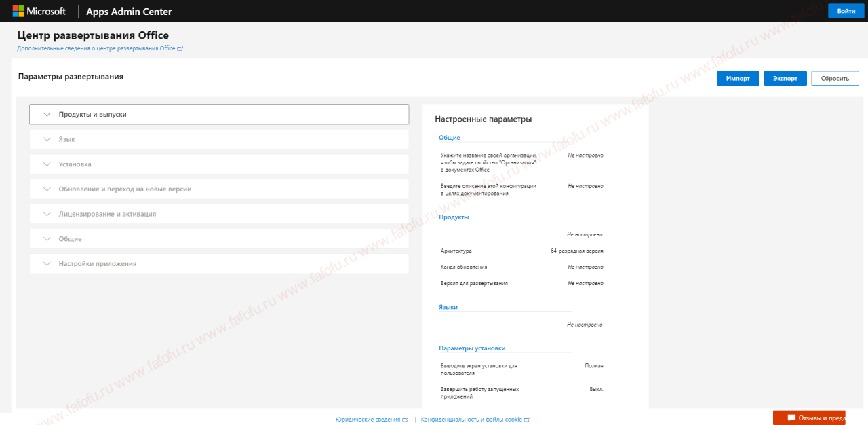Click chevron icon beside Установка
Viewport: 868px width, 425px height.
47,164
